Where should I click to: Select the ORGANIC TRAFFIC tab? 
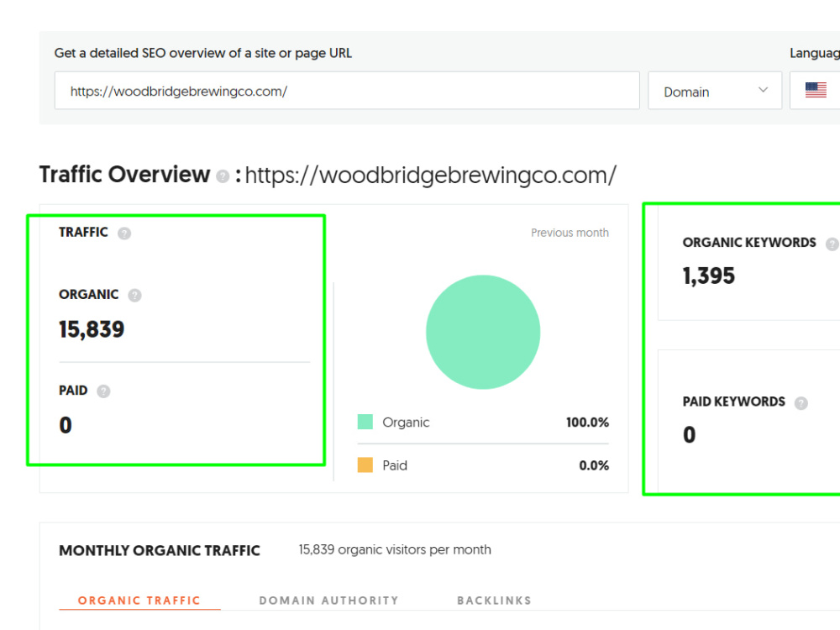coord(139,601)
